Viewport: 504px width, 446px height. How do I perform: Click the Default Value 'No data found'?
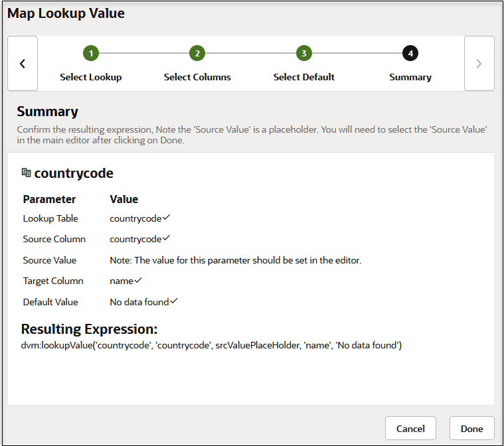pyautogui.click(x=139, y=302)
